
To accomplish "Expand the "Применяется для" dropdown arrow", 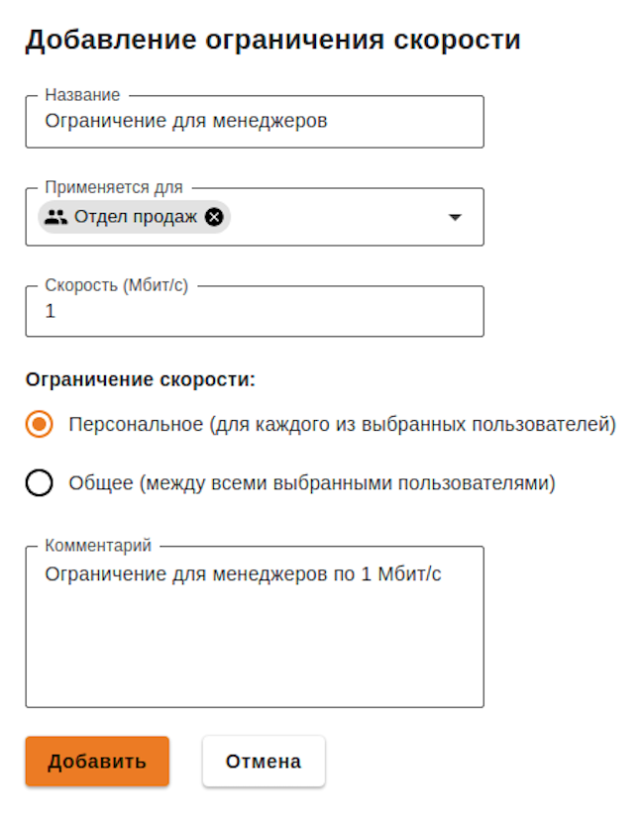I will 455,218.
